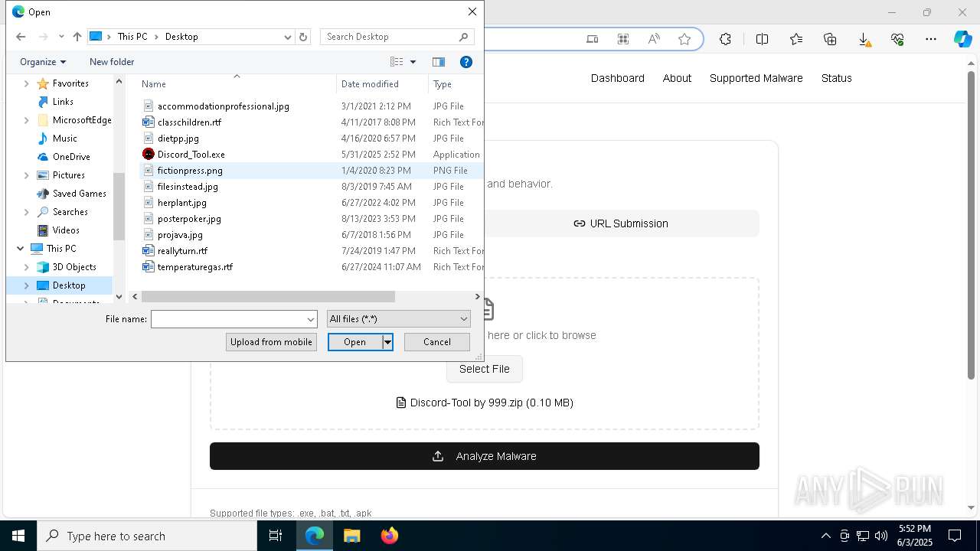This screenshot has height=551, width=980.
Task: Open Edge downloads icon
Action: point(864,39)
